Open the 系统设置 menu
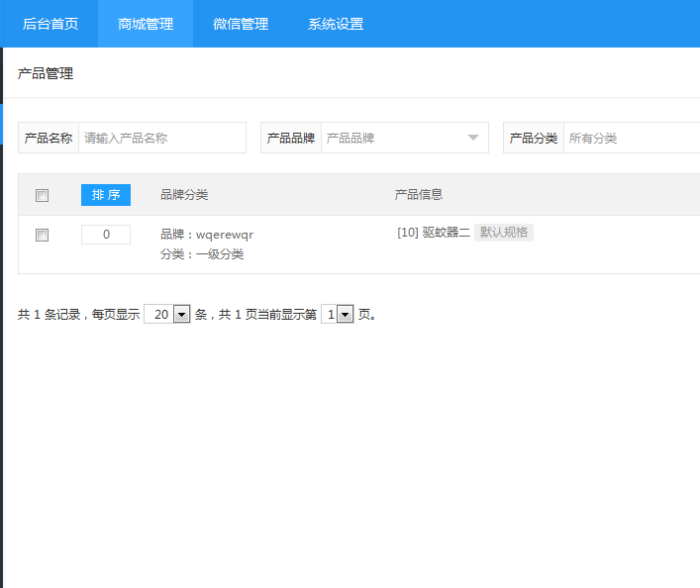Viewport: 700px width, 588px height. [336, 24]
